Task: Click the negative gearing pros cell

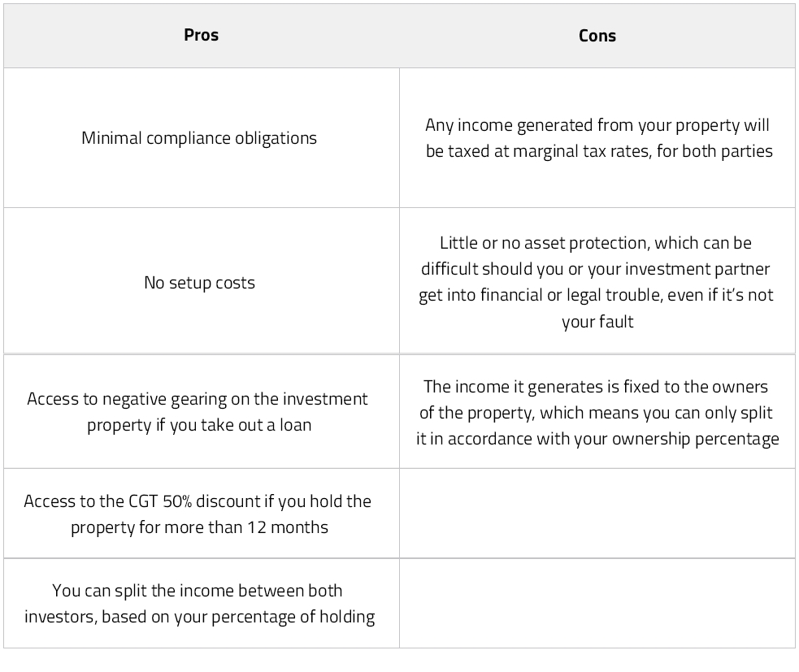Action: 202,411
